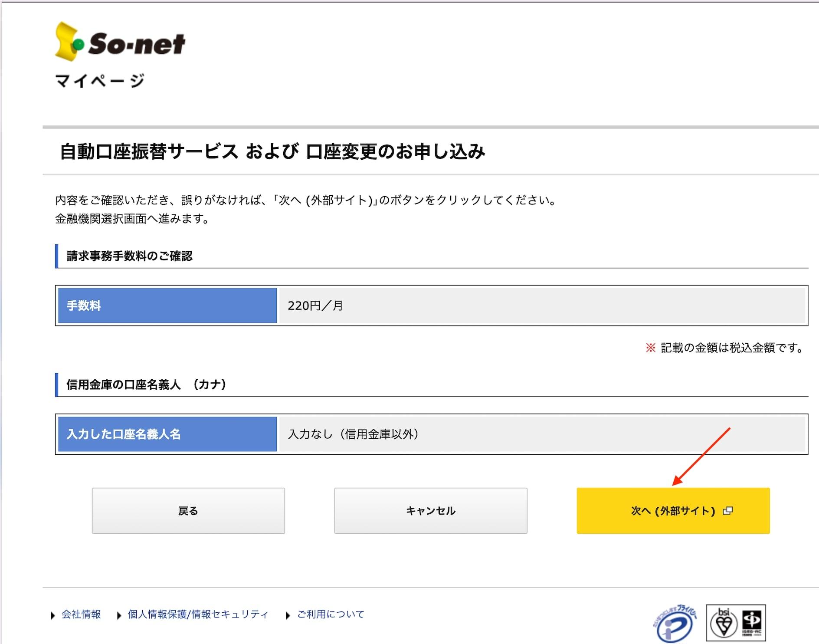Click the 入力なし（信用金庫以外） value
The image size is (819, 644).
[x=353, y=434]
